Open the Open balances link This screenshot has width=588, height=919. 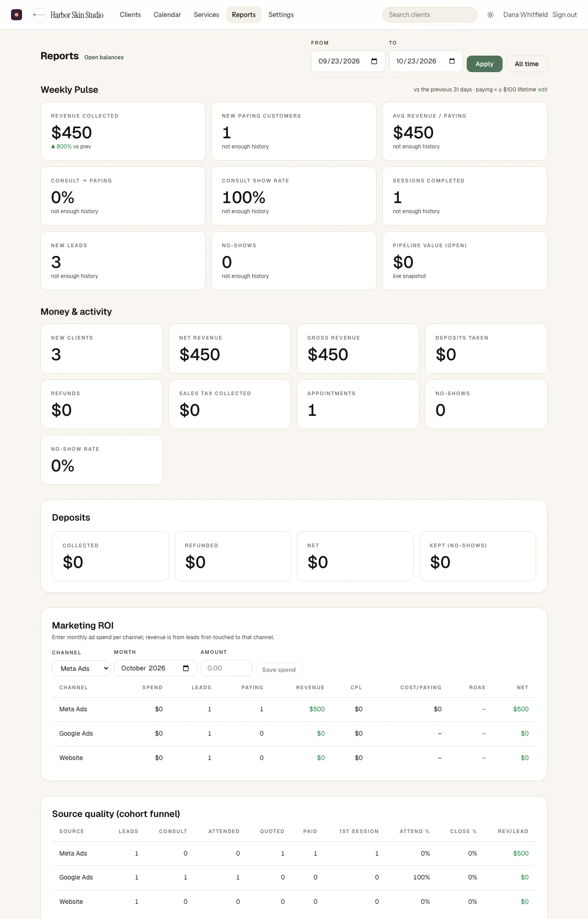pos(104,57)
